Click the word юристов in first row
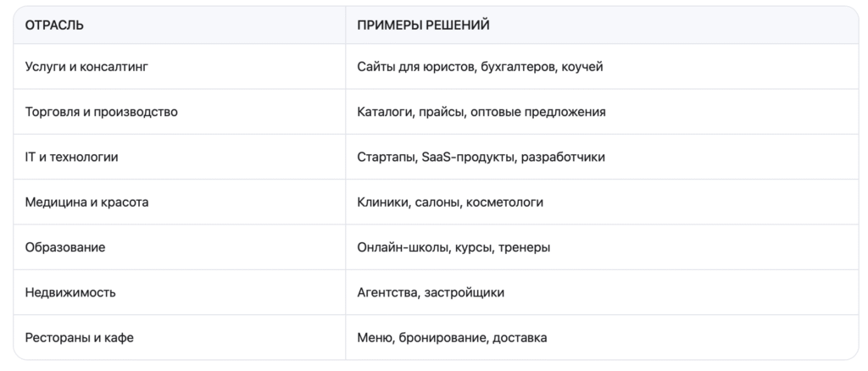 click(445, 66)
